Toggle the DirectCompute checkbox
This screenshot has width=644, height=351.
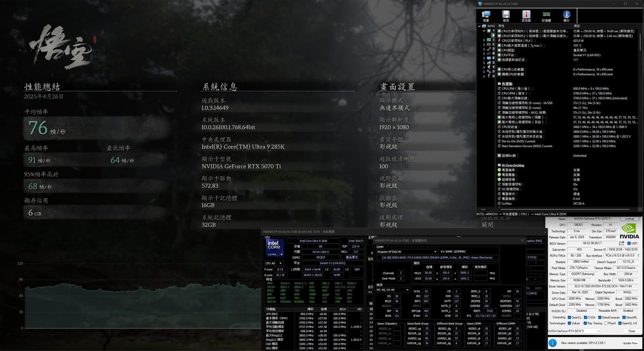point(600,317)
